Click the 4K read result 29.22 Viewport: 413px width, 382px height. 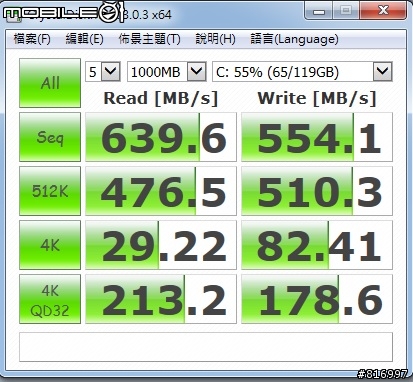coord(161,245)
